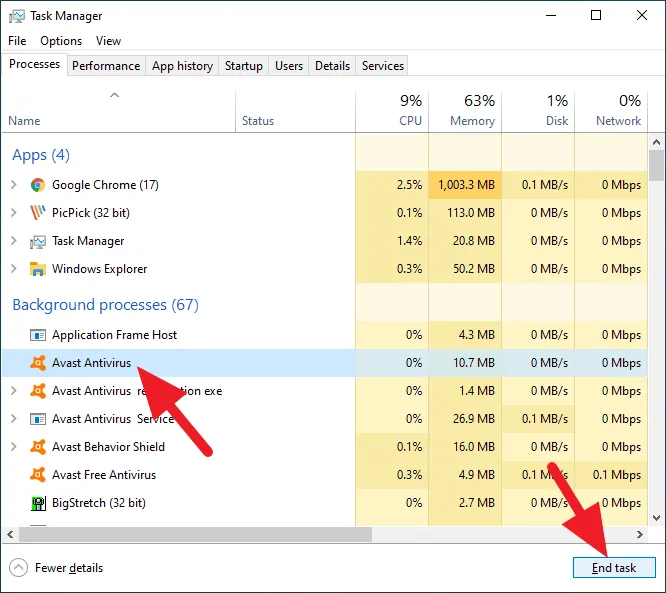
Task: Expand the Avast Behavior Shield entry
Action: click(14, 447)
